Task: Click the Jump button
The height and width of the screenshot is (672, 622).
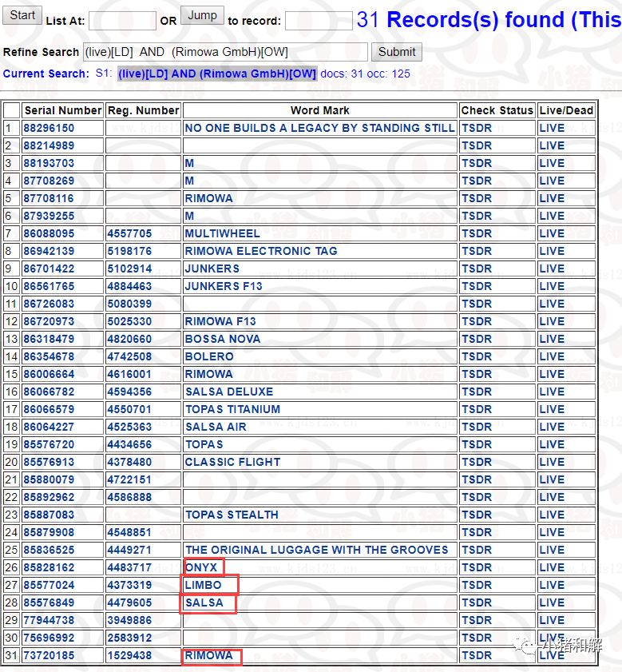Action: (202, 15)
